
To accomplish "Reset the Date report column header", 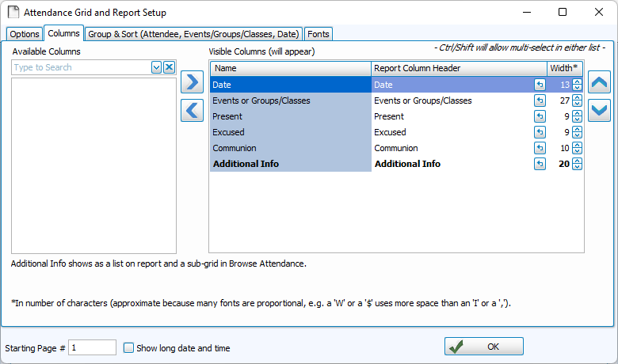I will [540, 85].
